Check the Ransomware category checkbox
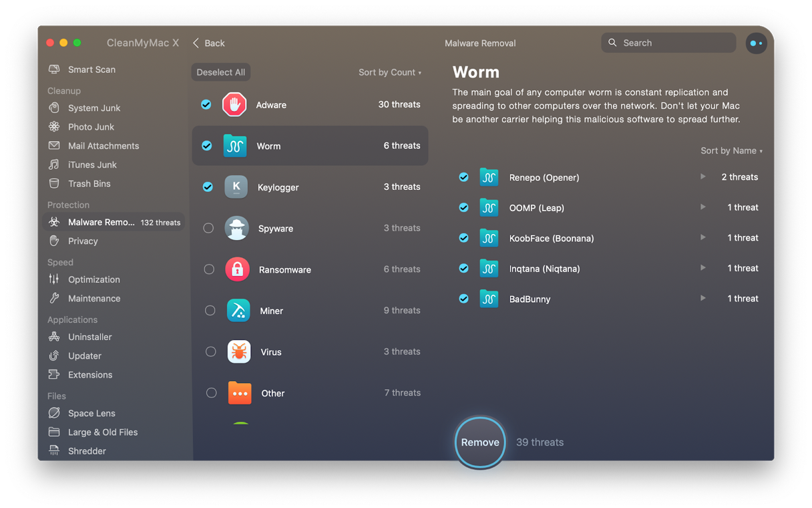812x508 pixels. point(209,269)
